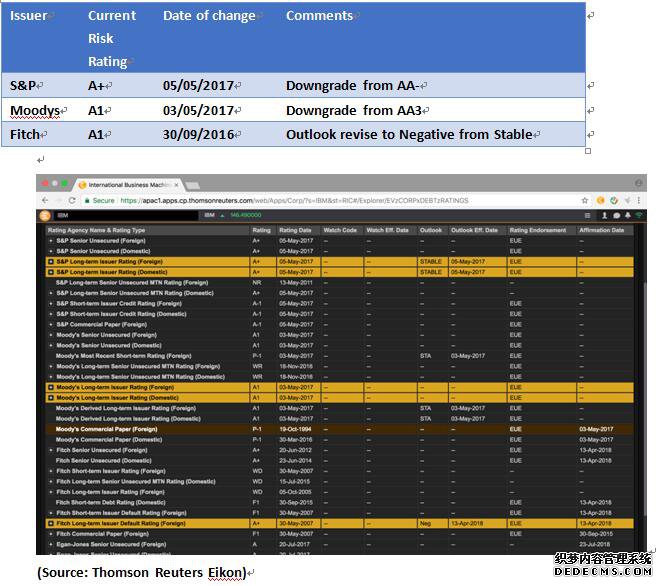The width and height of the screenshot is (663, 586).
Task: Open the browser three-dot menu
Action: (639, 200)
